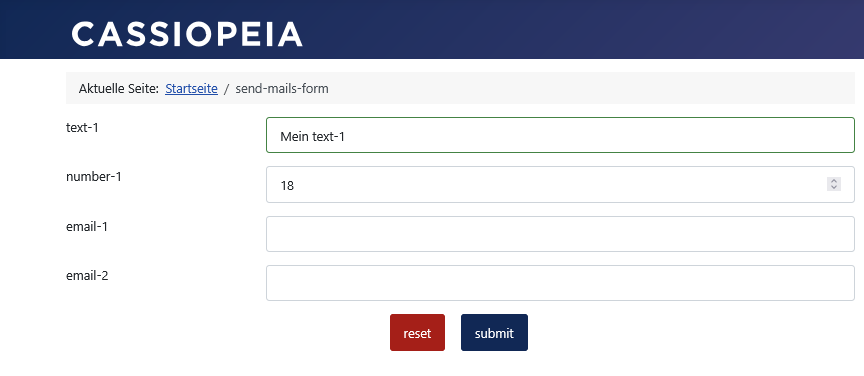The image size is (864, 376).
Task: Click the number-1 field label
Action: pos(94,177)
